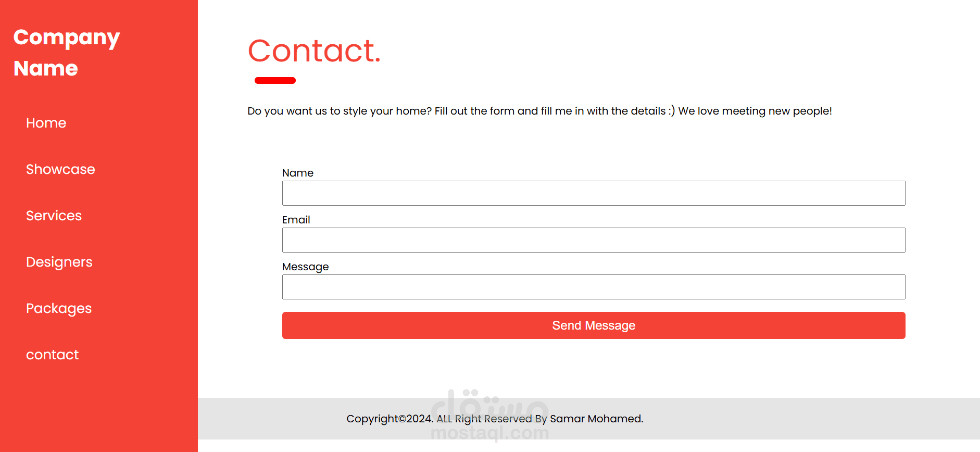The width and height of the screenshot is (980, 452).
Task: Click the large Contact. page heading
Action: [x=314, y=51]
